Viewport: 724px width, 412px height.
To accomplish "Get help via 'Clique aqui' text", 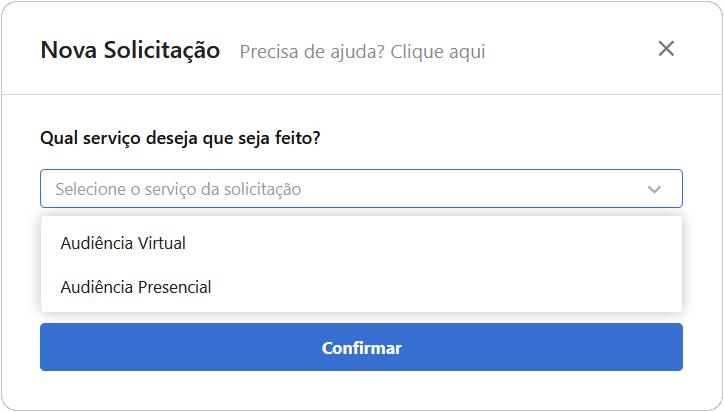I will [x=437, y=51].
